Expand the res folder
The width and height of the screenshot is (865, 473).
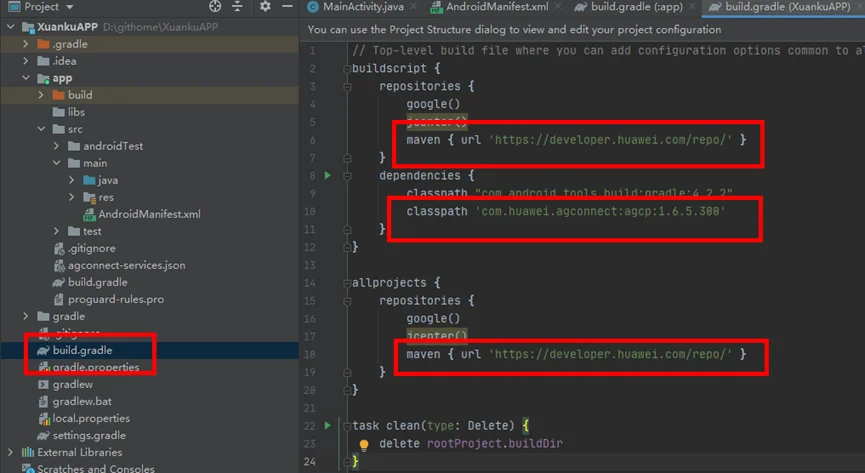72,197
